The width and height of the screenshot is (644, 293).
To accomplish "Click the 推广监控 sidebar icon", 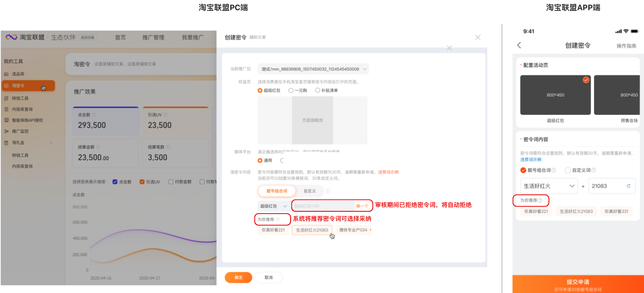I will (x=6, y=131).
